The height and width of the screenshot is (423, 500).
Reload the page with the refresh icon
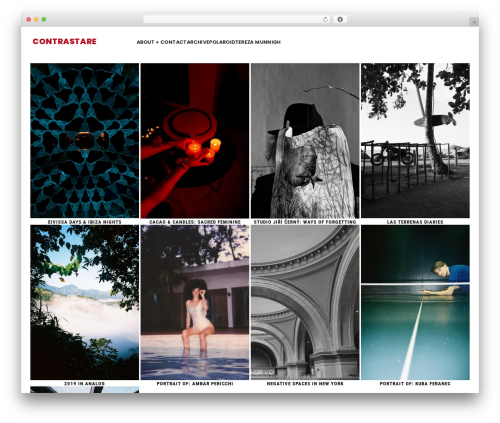pyautogui.click(x=325, y=19)
